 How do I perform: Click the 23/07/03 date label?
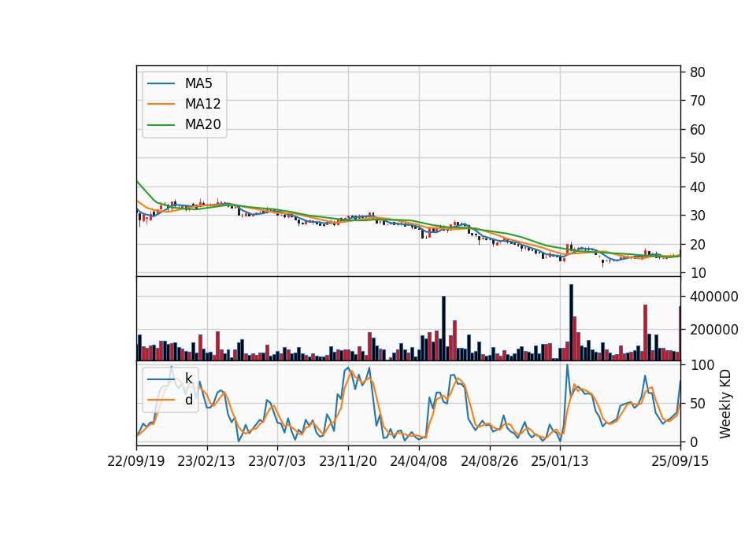276,461
